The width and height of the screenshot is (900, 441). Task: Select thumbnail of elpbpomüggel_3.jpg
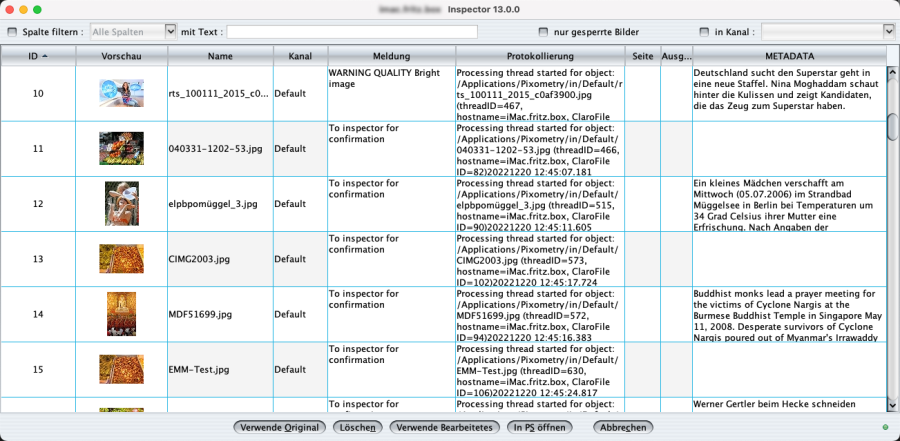122,203
